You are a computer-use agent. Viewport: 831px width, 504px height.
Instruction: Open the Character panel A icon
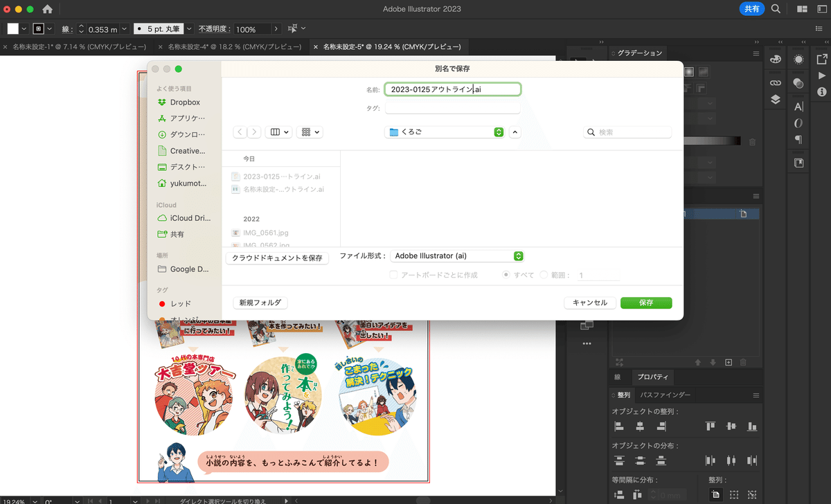tap(798, 107)
